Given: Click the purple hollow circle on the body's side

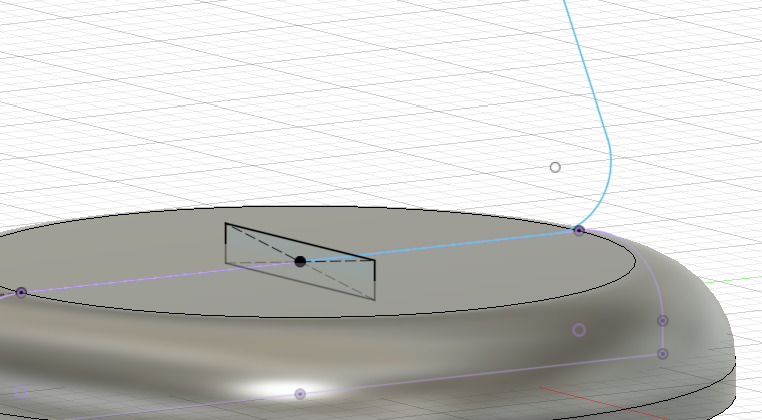Looking at the screenshot, I should [579, 331].
